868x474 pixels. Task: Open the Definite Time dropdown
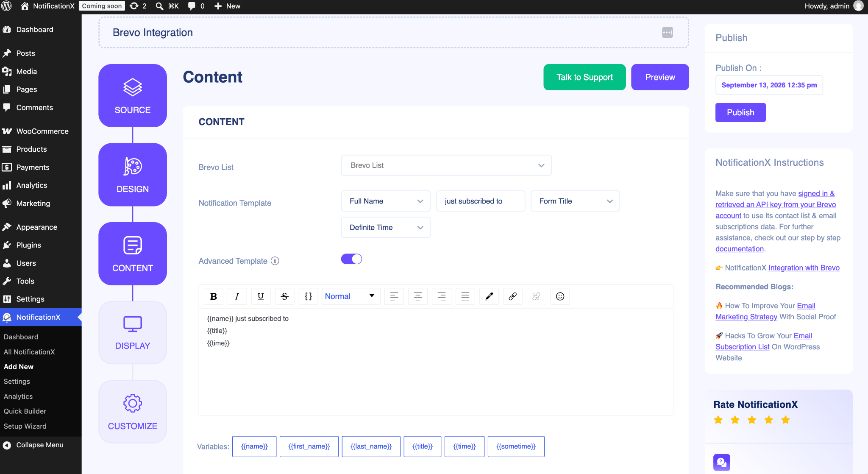tap(386, 227)
